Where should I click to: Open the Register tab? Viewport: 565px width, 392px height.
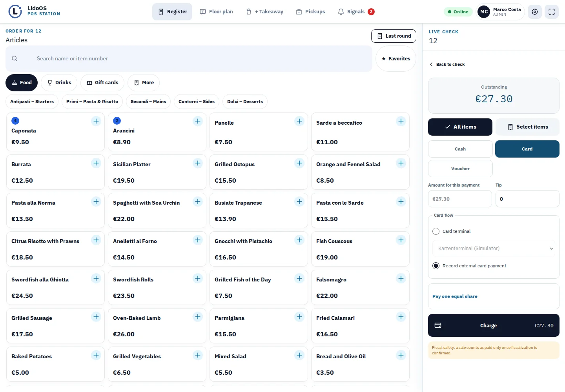(172, 12)
